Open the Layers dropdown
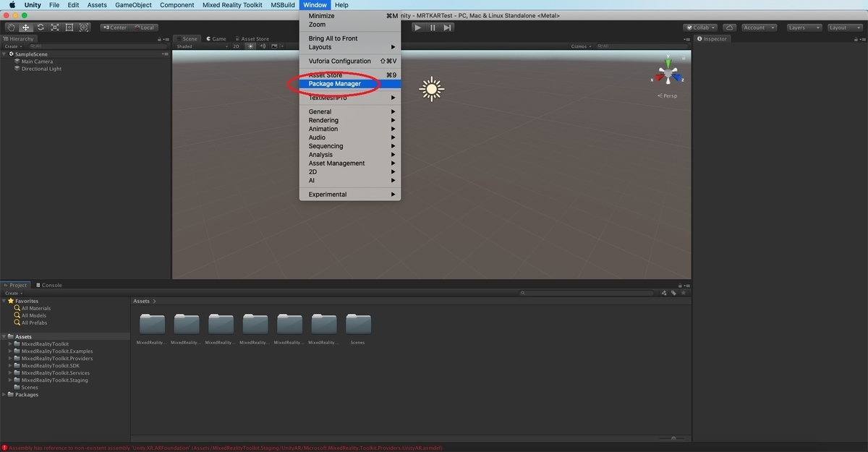This screenshot has width=868, height=452. coord(804,27)
